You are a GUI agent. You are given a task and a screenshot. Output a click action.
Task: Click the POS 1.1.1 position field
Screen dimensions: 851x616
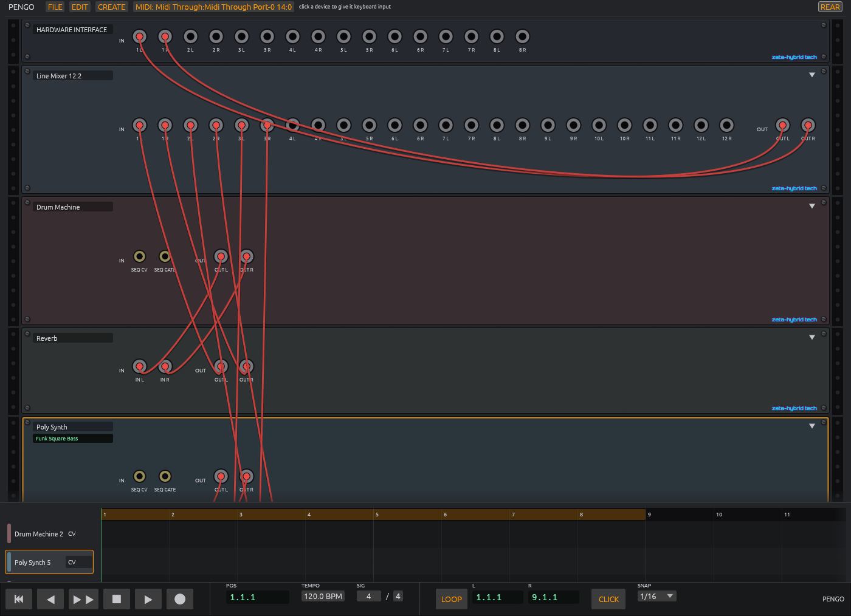pos(258,597)
